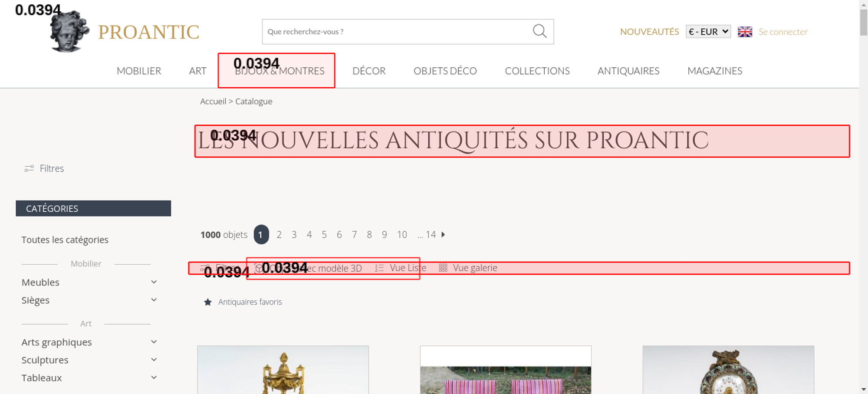Viewport: 868px width, 394px height.
Task: Open the OBJETS DÉCO menu
Action: pos(445,71)
